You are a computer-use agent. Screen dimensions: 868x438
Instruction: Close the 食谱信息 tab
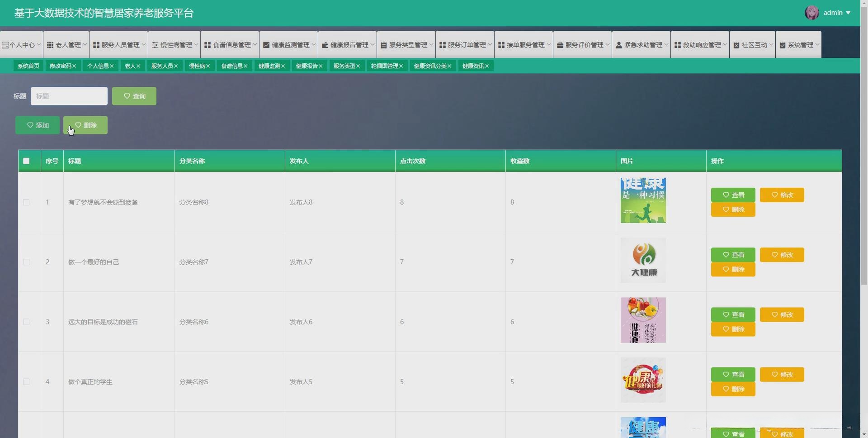pyautogui.click(x=245, y=66)
